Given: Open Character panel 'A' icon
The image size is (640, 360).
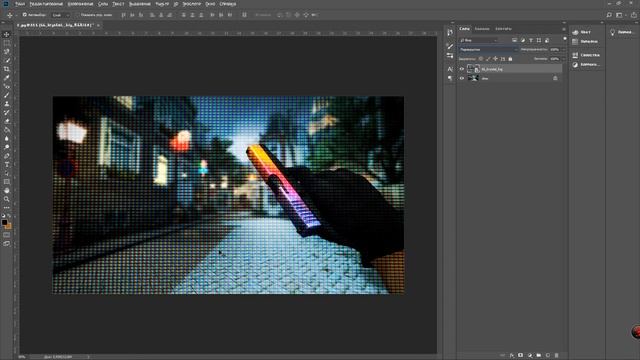Looking at the screenshot, I should click(x=450, y=69).
